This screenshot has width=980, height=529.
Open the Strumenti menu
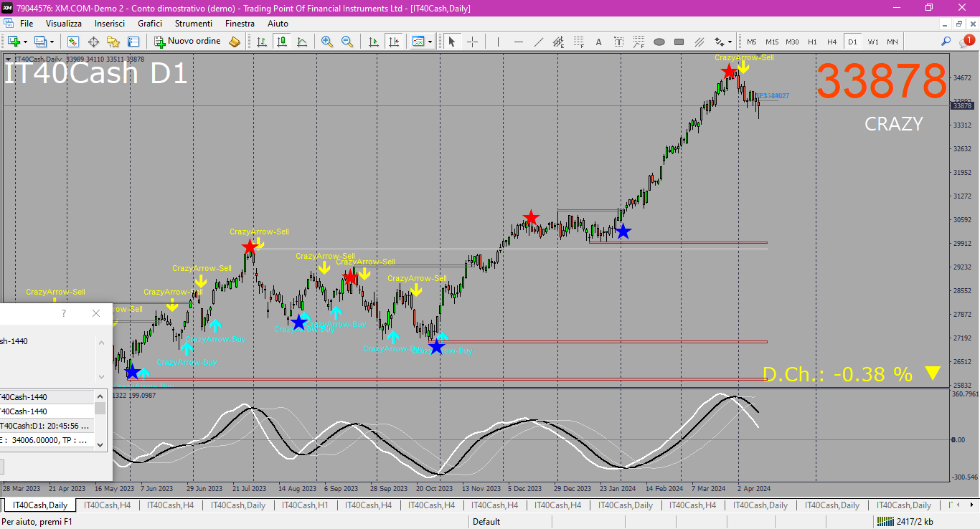coord(194,23)
